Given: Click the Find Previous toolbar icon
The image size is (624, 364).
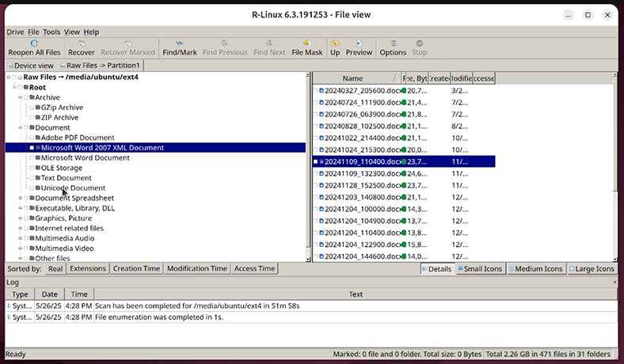Looking at the screenshot, I should tap(225, 44).
